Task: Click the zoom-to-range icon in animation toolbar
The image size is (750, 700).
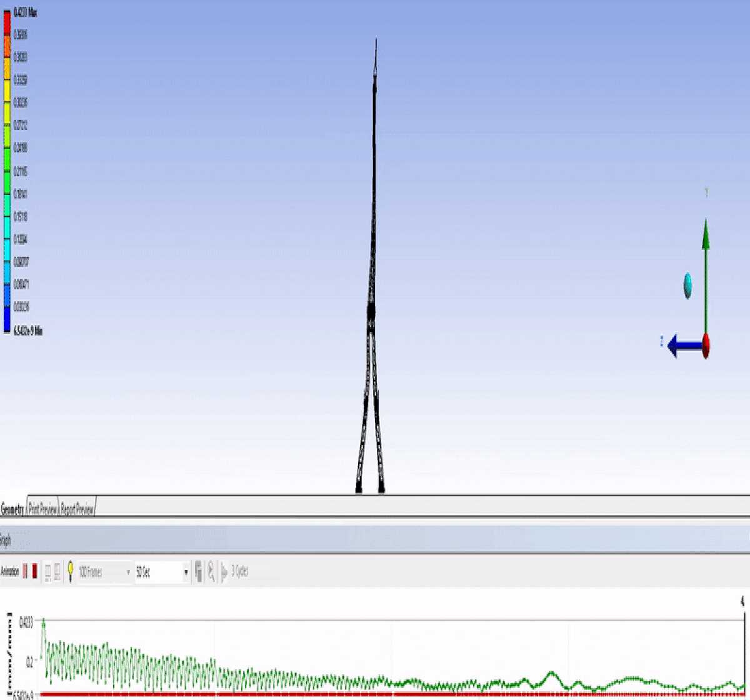Action: point(211,571)
